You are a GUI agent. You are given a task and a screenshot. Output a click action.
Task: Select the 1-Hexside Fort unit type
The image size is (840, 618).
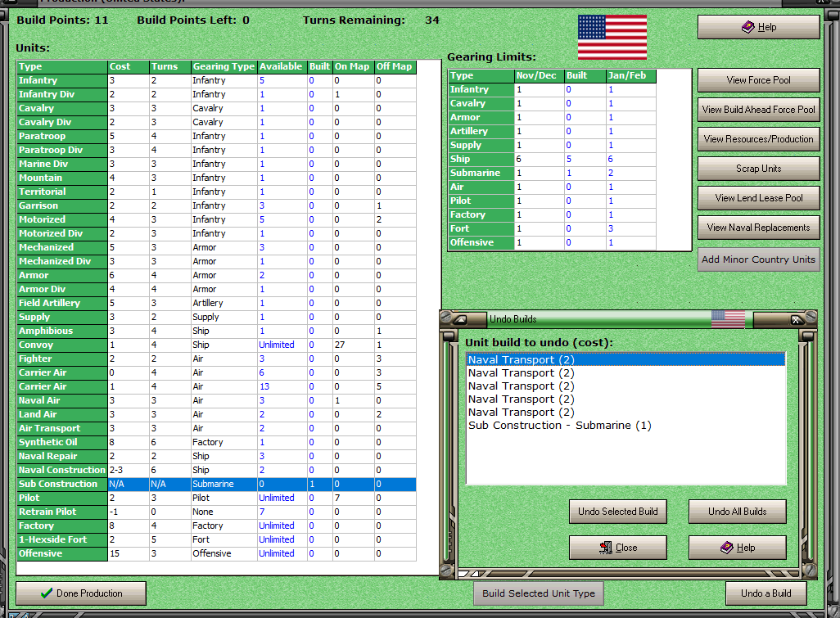(x=62, y=539)
